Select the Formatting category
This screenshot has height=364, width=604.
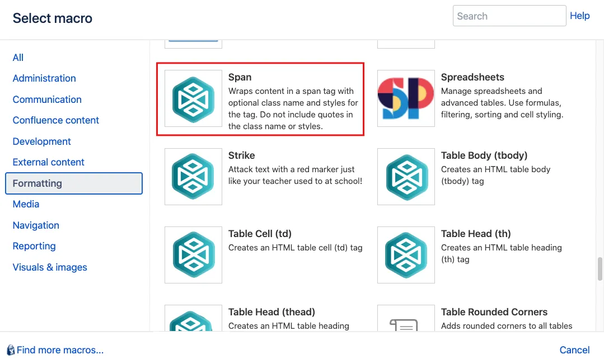(74, 183)
